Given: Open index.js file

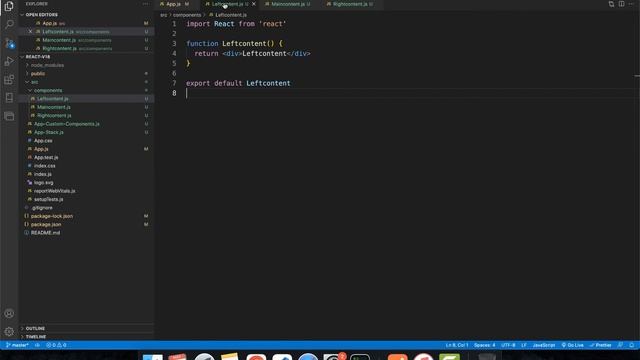Looking at the screenshot, I should click(x=42, y=174).
